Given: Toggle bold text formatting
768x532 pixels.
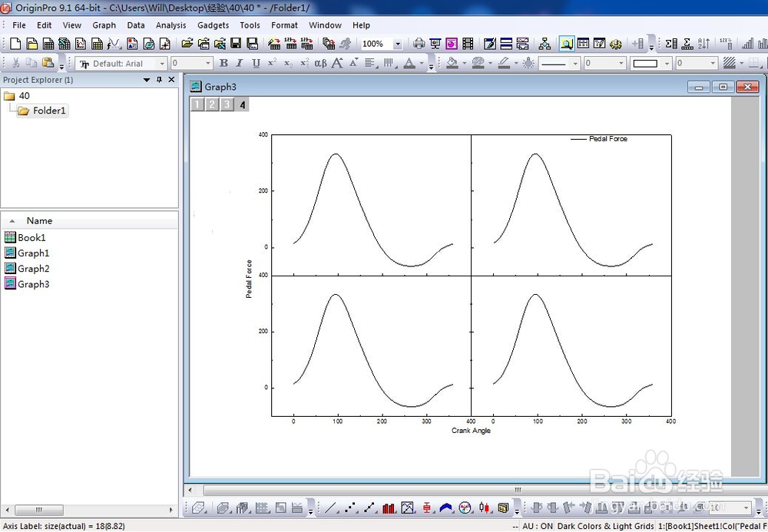Looking at the screenshot, I should coord(223,63).
